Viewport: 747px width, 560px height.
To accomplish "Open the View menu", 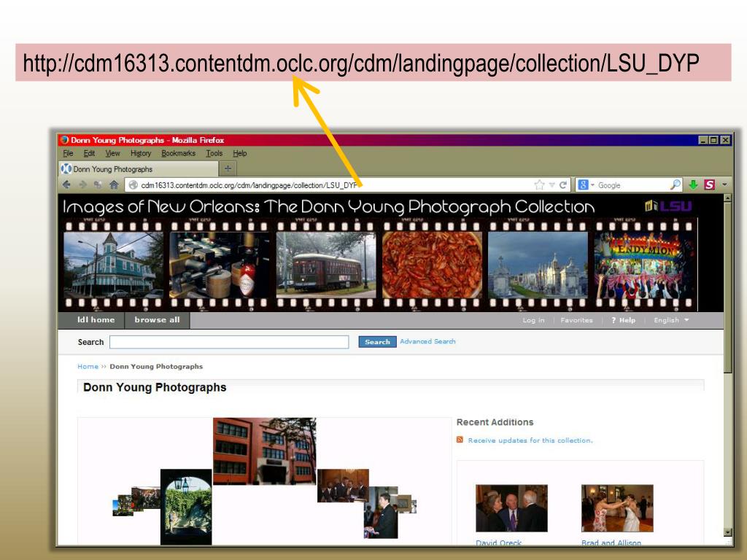I will click(112, 153).
